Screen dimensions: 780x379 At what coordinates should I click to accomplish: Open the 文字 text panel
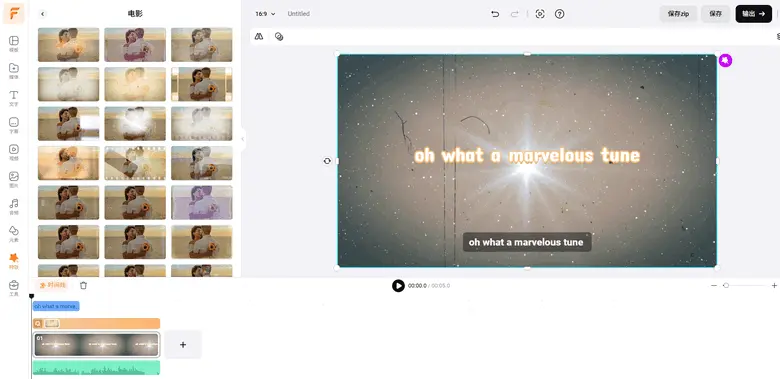[13, 98]
